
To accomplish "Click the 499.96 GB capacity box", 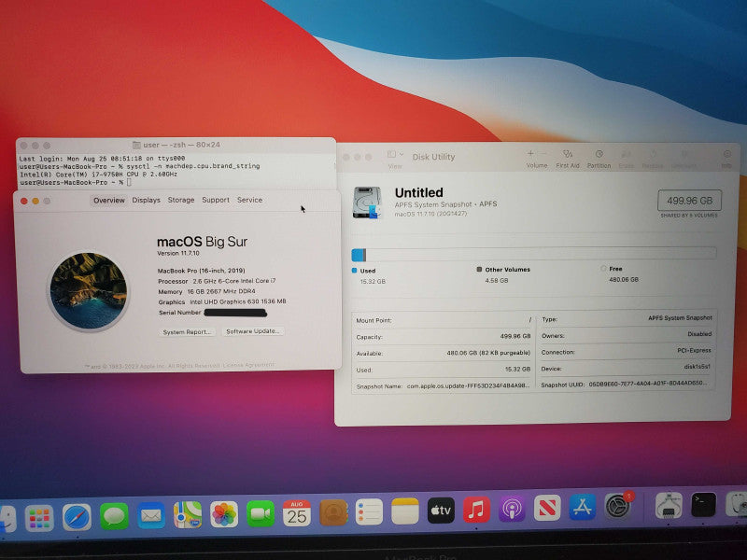I will (689, 201).
